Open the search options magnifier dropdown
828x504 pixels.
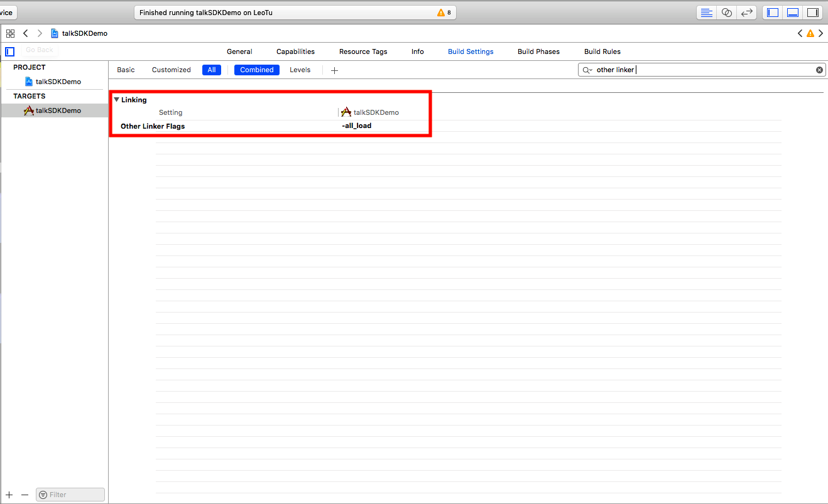[x=587, y=70]
